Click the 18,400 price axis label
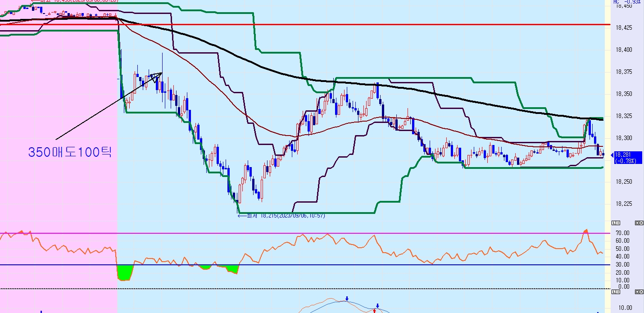The height and width of the screenshot is (313, 644). click(x=624, y=50)
